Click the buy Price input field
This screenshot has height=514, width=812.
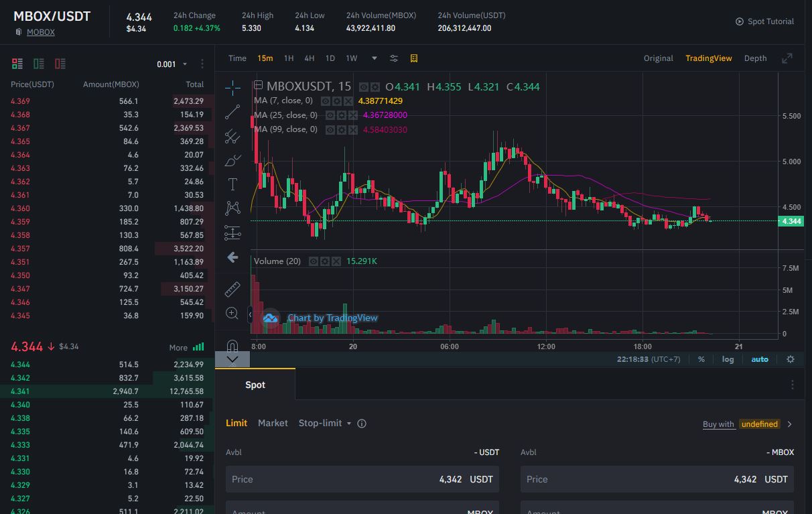pyautogui.click(x=362, y=479)
